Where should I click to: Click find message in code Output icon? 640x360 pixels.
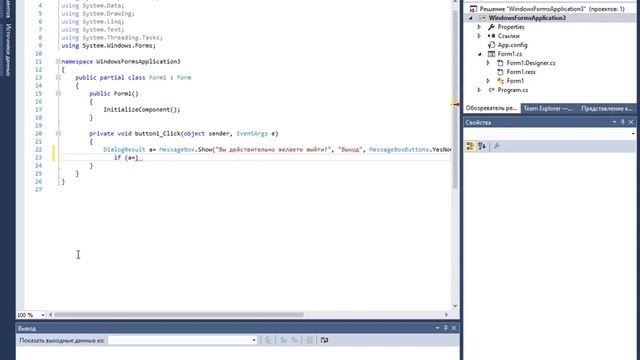pyautogui.click(x=268, y=340)
